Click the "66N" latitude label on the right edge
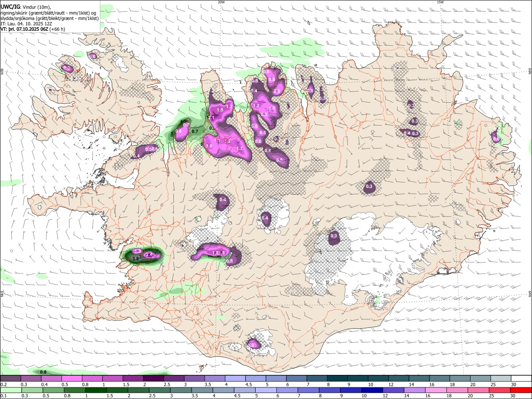Screen dimensions: 532x399 pos(530,71)
